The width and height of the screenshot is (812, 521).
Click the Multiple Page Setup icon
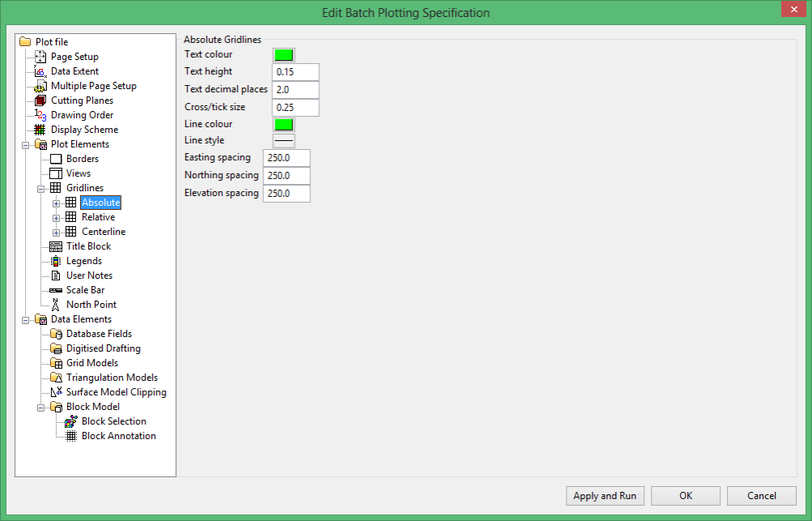40,86
